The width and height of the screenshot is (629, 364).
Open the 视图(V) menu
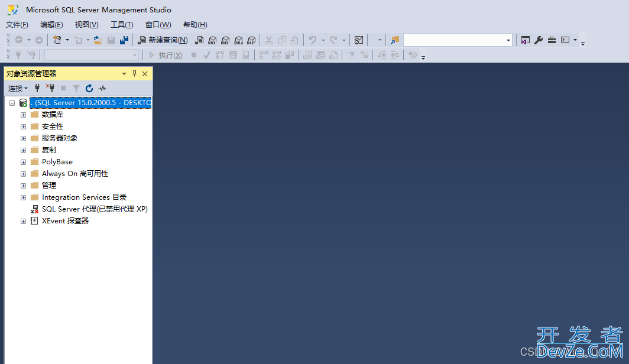click(x=87, y=25)
